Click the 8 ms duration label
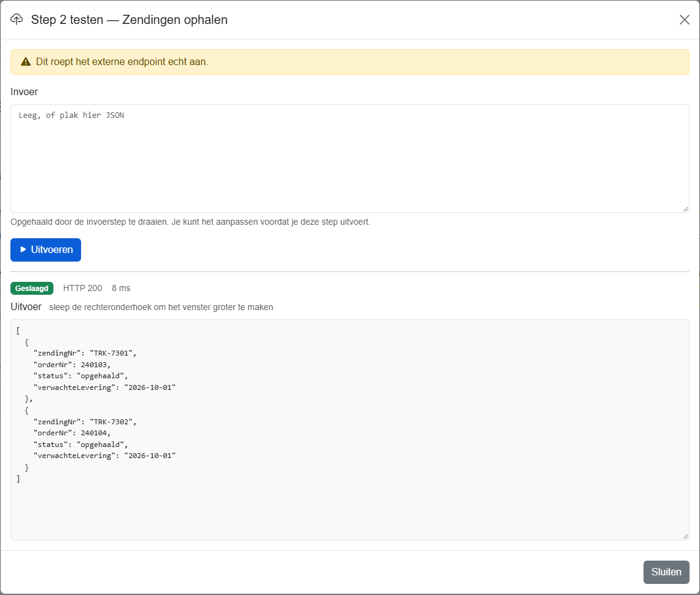Screen dimensions: 700x595 tap(121, 289)
